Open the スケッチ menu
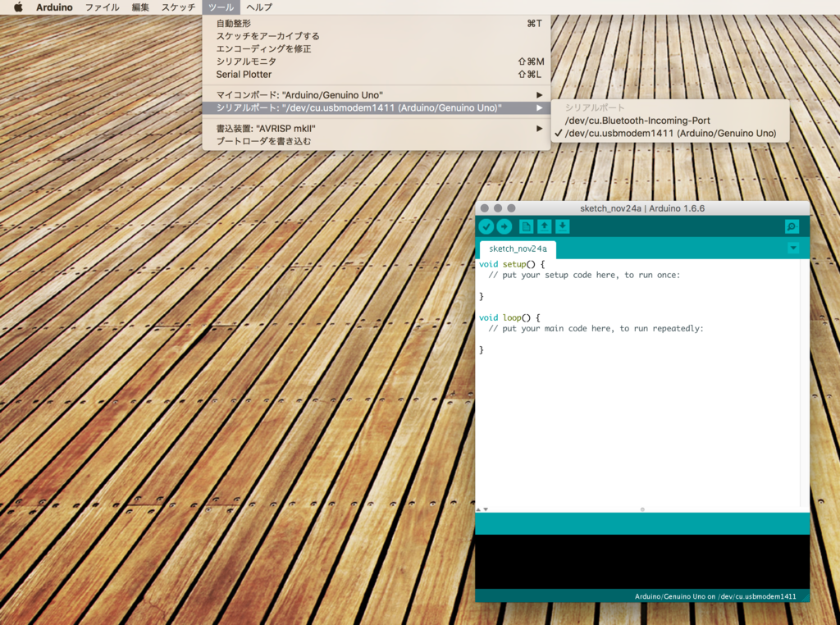The height and width of the screenshot is (625, 840). coord(178,7)
